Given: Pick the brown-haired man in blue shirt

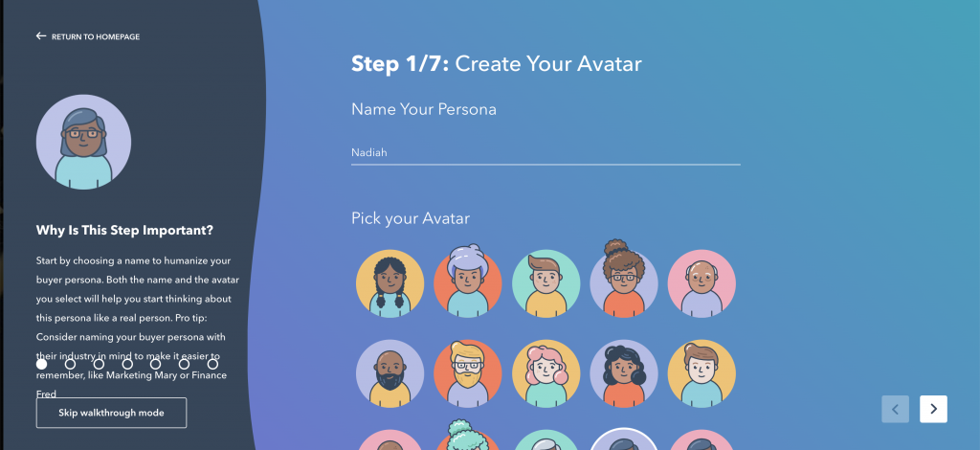Looking at the screenshot, I should coord(702,373).
